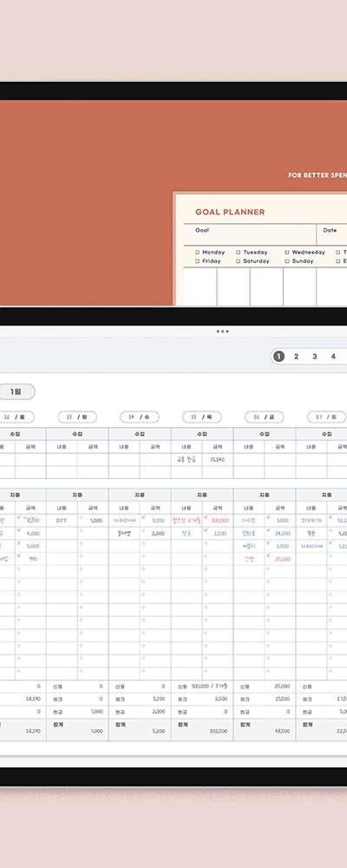
Task: Select the 15 / 목 date pill
Action: click(202, 417)
